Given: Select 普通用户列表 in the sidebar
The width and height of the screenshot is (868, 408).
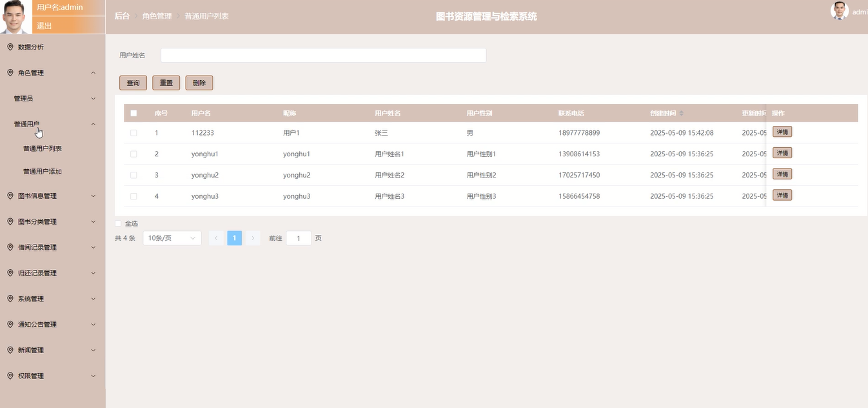Looking at the screenshot, I should (x=43, y=148).
